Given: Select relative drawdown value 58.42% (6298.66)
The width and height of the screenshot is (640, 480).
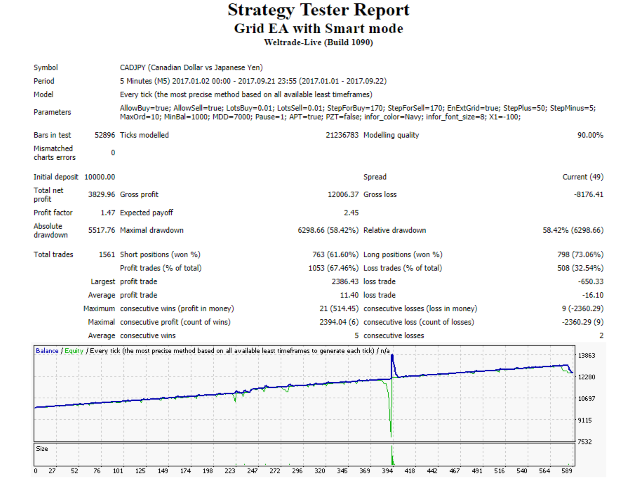Looking at the screenshot, I should point(573,231).
